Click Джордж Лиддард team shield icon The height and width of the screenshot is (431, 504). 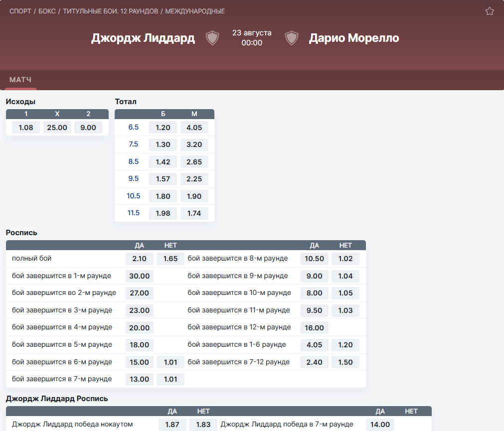click(x=212, y=38)
